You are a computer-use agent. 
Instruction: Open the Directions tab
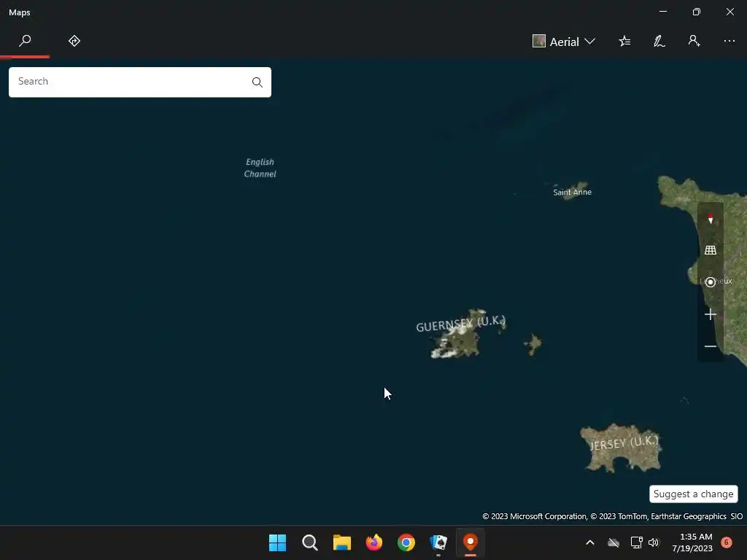pyautogui.click(x=74, y=41)
